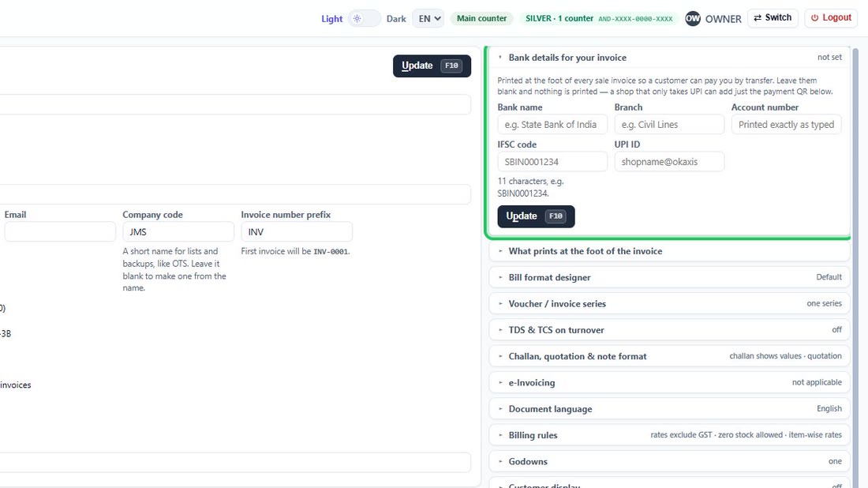The width and height of the screenshot is (868, 488).
Task: Click the Light theme label
Action: [332, 19]
